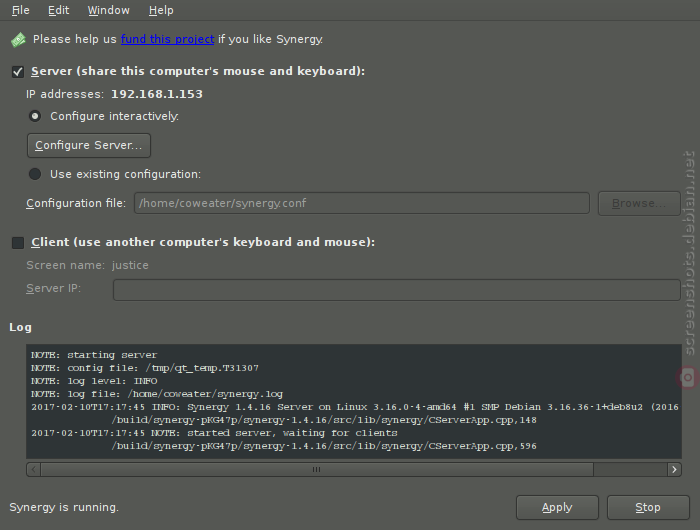Click the log scrollbar left arrow
This screenshot has width=700, height=530.
click(33, 469)
